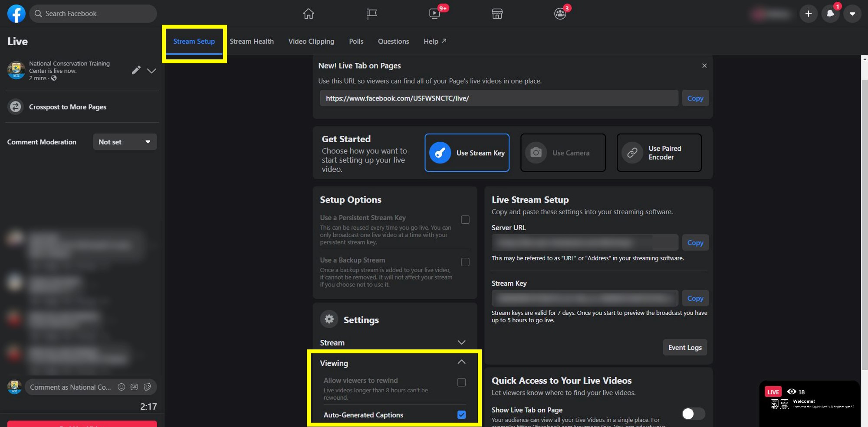Open the Event Logs
This screenshot has width=868, height=427.
coord(685,347)
